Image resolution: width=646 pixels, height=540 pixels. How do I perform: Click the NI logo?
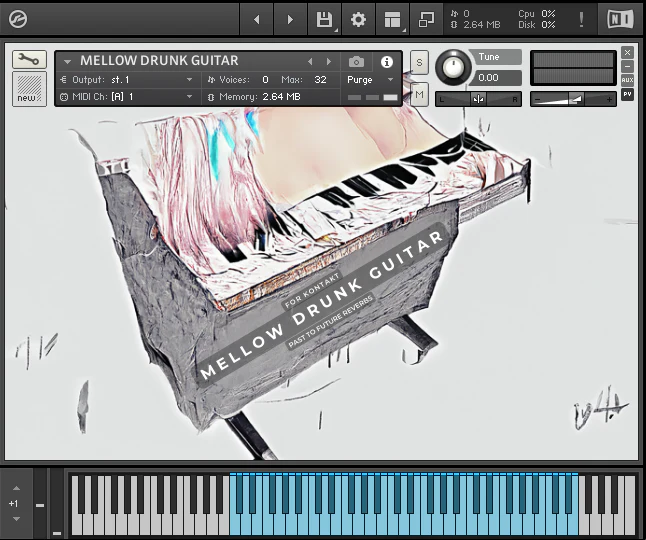(620, 19)
